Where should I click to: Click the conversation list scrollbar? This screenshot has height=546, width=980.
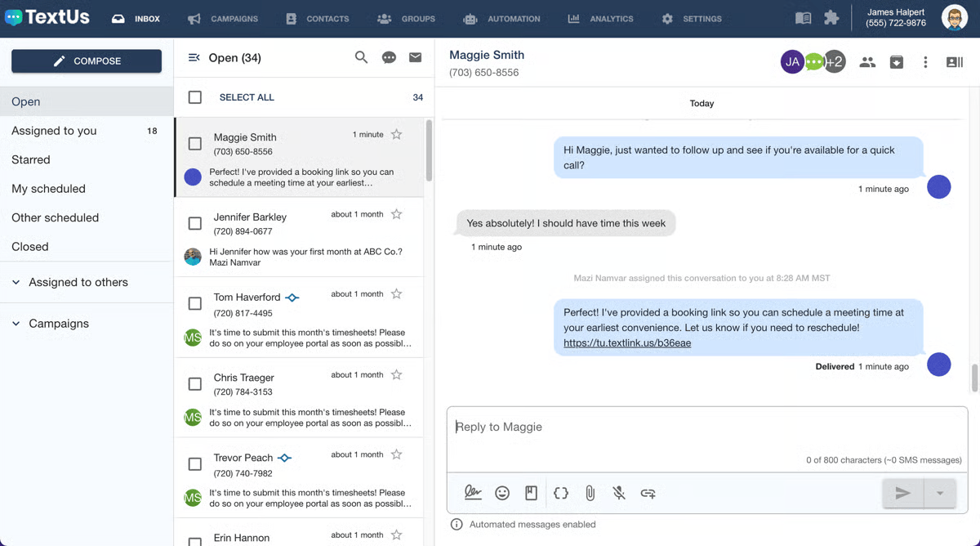pyautogui.click(x=429, y=151)
